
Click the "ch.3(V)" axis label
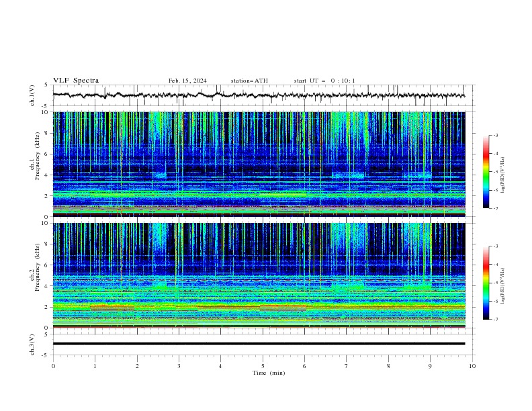32,345
